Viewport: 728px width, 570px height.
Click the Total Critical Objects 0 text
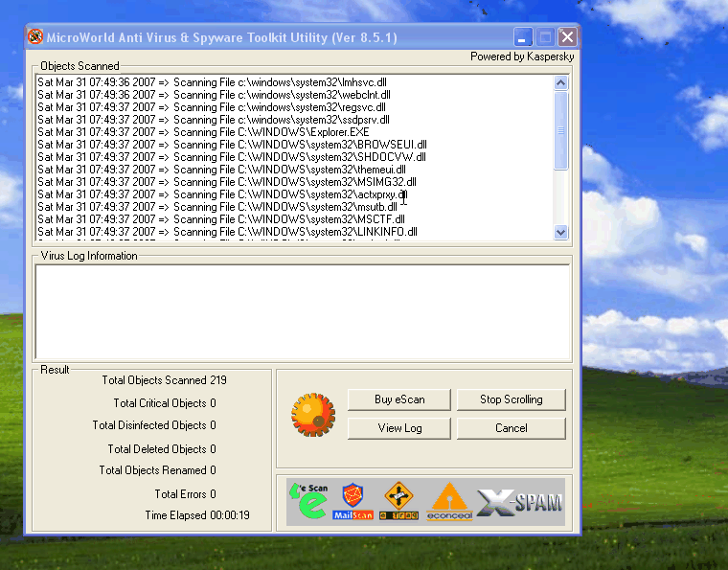coord(165,403)
